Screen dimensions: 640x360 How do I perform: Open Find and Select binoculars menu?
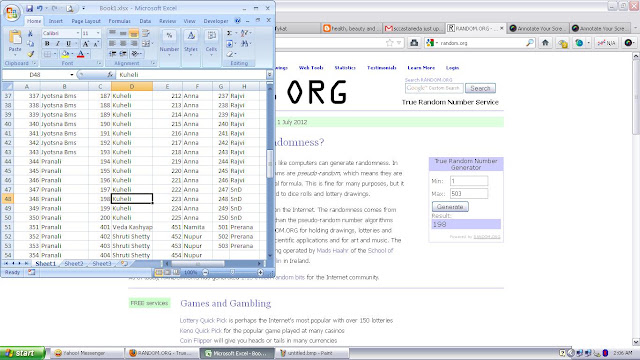[245, 44]
